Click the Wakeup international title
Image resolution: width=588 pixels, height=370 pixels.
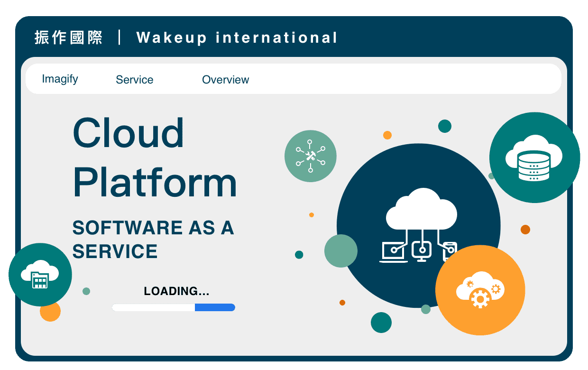pyautogui.click(x=237, y=37)
